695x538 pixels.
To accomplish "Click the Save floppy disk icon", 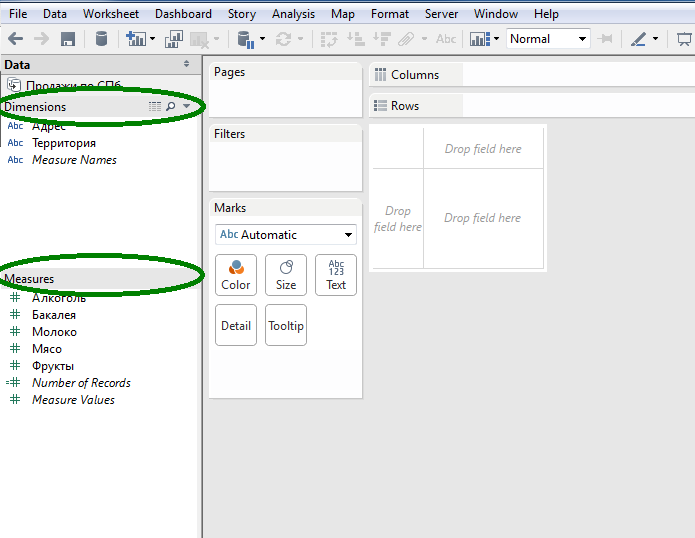I will (x=68, y=39).
